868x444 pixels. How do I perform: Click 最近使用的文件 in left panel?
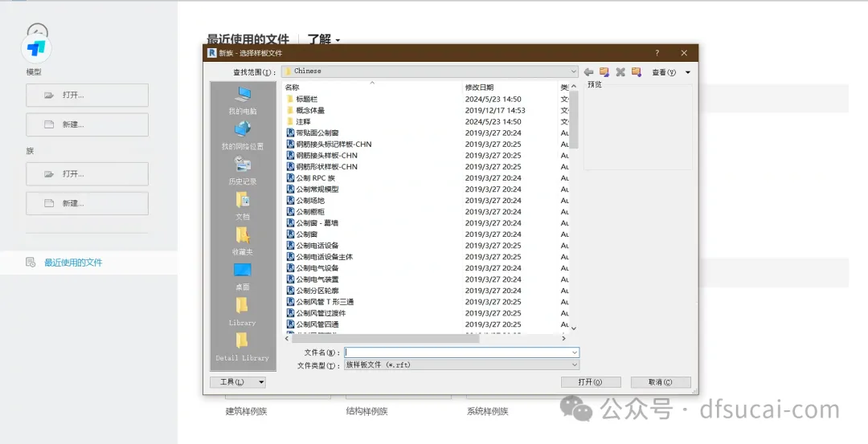73,263
